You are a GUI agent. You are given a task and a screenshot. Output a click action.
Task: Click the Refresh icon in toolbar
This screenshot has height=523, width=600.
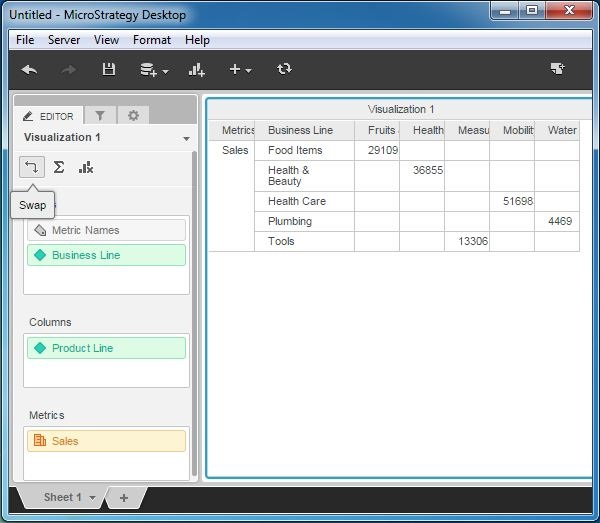coord(285,69)
